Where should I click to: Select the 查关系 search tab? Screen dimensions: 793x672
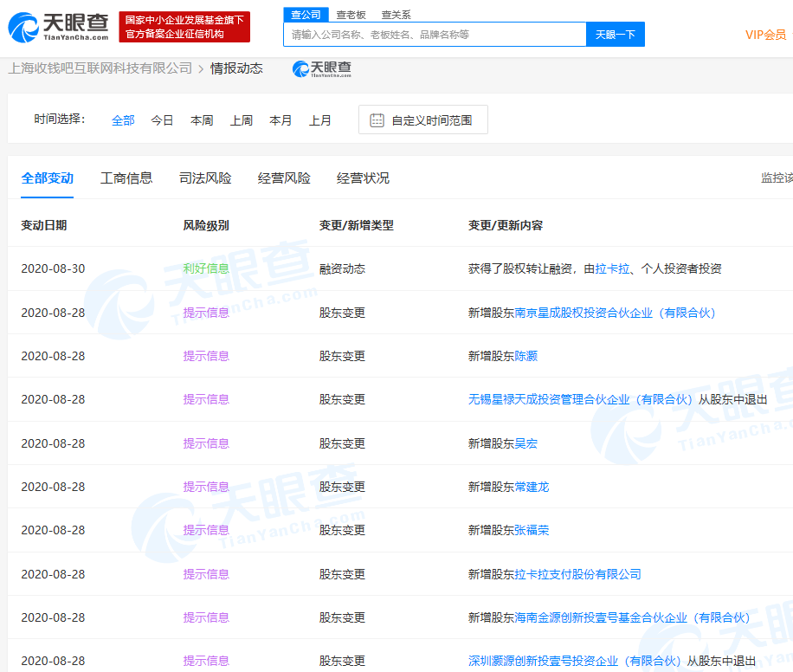click(x=396, y=16)
